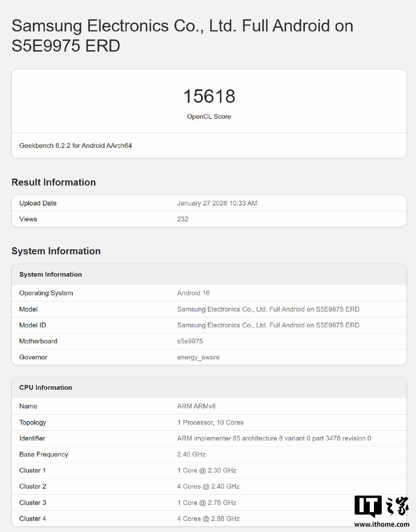
Task: Click the www.ithome.com watermark URL
Action: [381, 524]
